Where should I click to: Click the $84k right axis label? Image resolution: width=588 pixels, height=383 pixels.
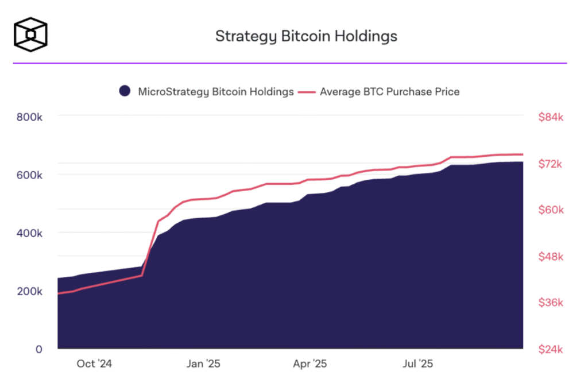click(551, 117)
